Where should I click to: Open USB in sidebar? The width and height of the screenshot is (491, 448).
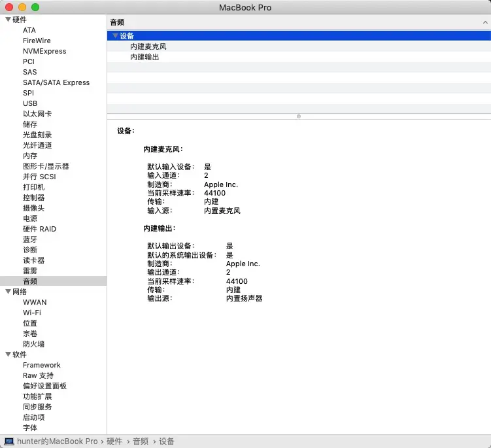[30, 103]
